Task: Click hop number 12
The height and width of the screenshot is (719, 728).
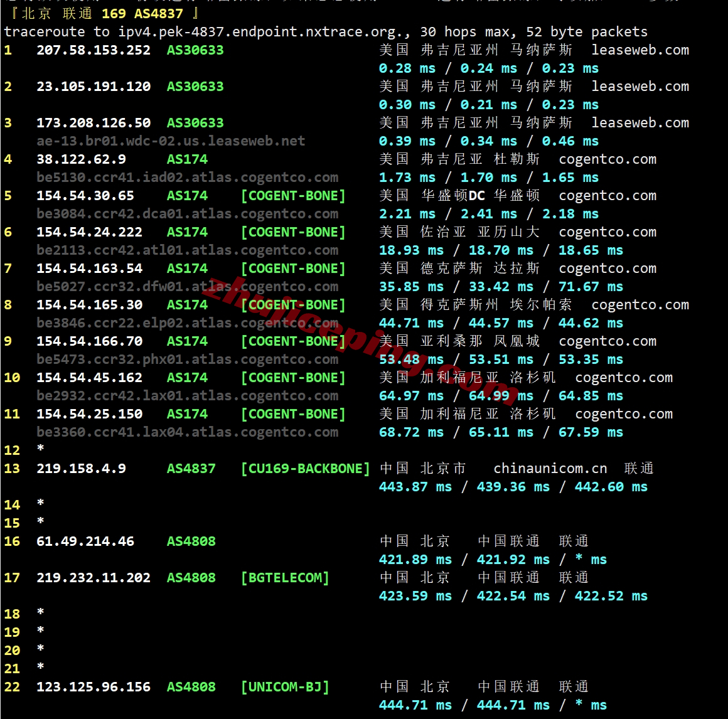Action: 12,450
